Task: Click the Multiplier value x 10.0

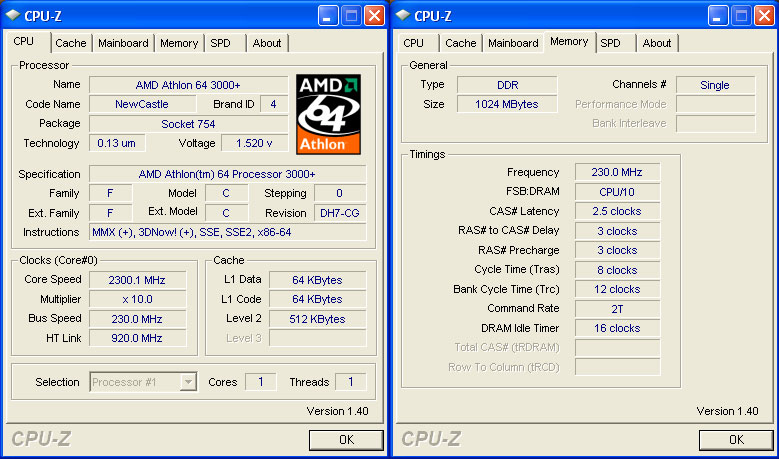Action: coord(138,300)
